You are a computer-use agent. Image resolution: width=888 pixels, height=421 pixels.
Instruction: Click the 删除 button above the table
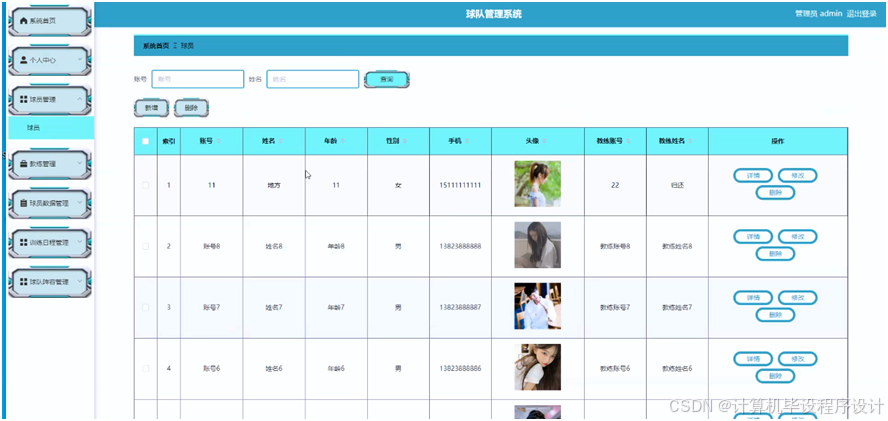pyautogui.click(x=191, y=108)
